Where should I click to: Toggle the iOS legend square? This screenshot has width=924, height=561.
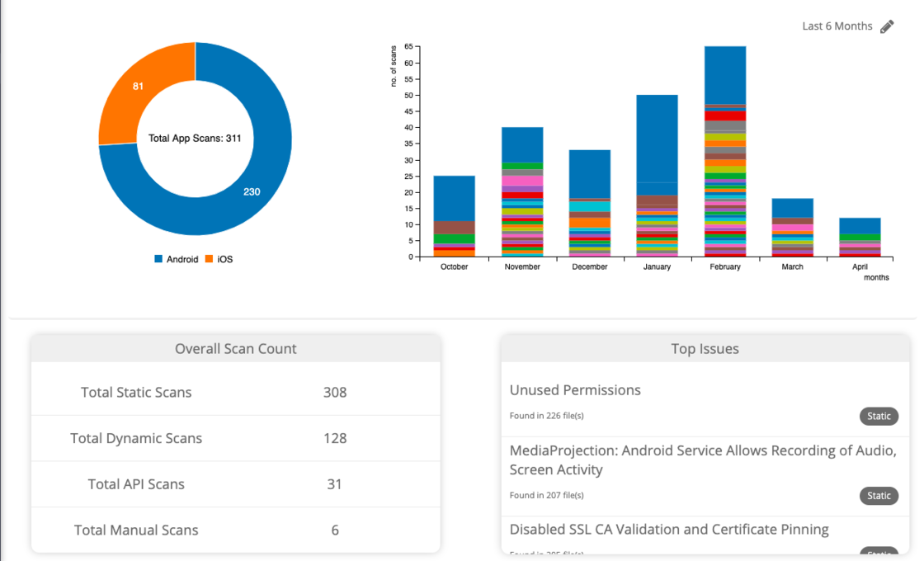(x=209, y=259)
